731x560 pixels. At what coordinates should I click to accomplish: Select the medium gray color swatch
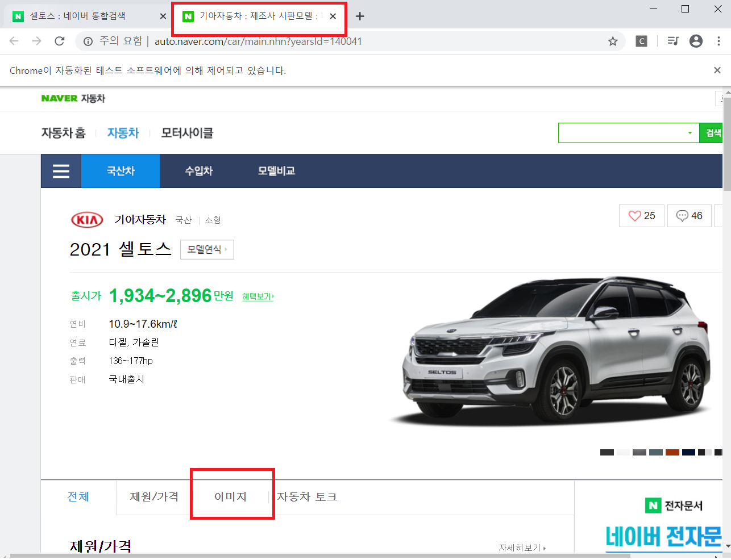[x=639, y=453]
